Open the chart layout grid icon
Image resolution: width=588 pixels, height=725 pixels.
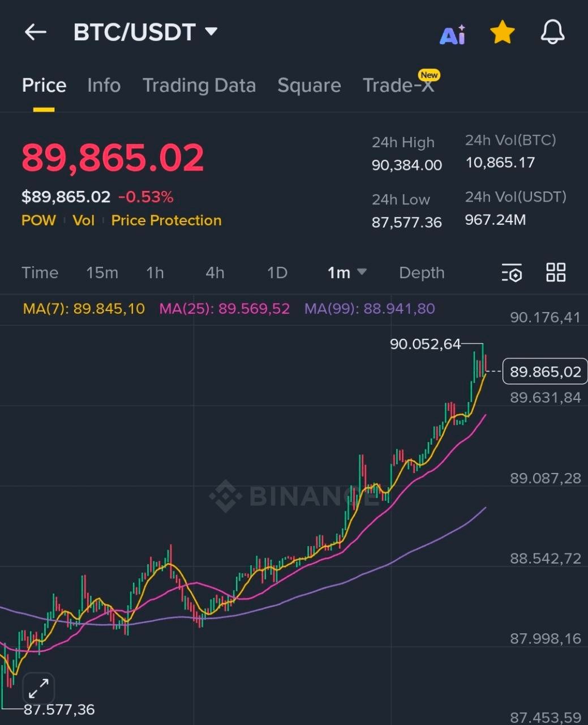click(x=556, y=272)
